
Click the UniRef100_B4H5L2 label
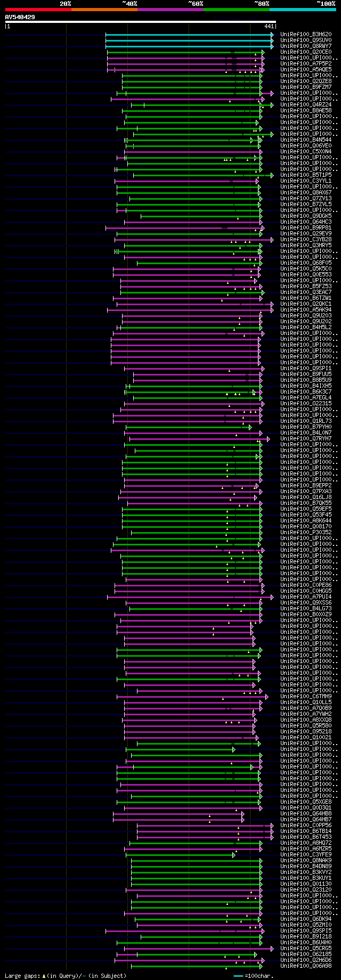[x=306, y=328]
